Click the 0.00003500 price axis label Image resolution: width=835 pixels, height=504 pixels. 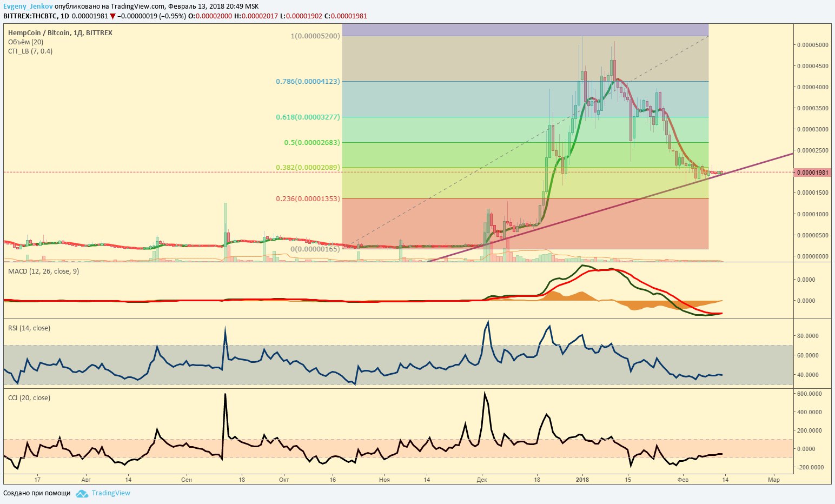pyautogui.click(x=813, y=108)
